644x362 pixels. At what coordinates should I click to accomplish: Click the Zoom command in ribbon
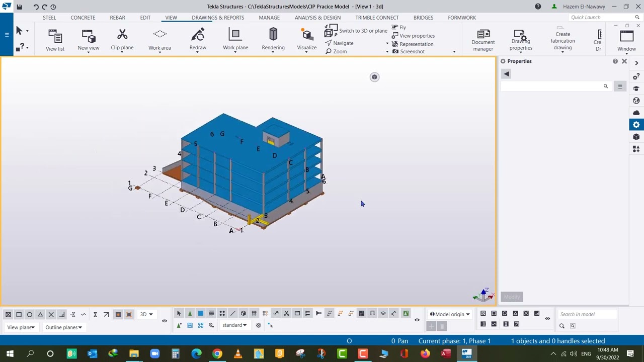coord(336,51)
